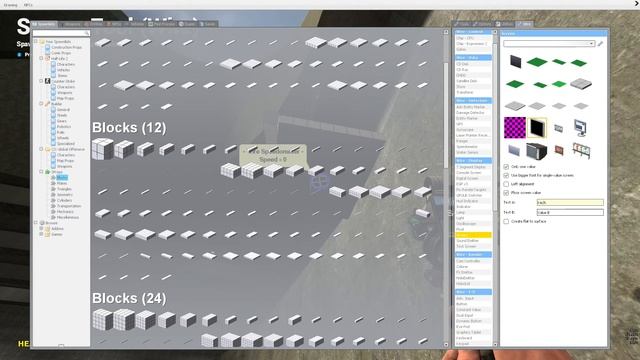Image resolution: width=640 pixels, height=360 pixels.
Task: Choose the small red sign model
Action: (x=559, y=150)
